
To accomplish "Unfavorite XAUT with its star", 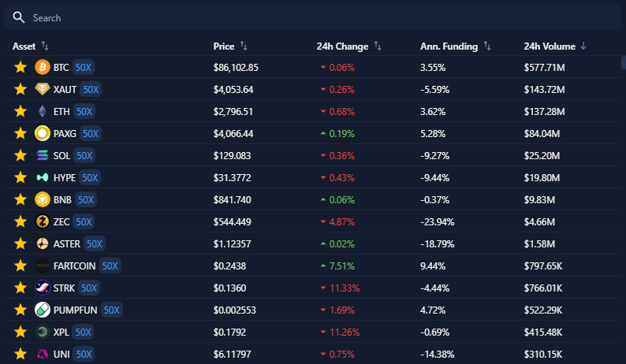I will point(20,89).
